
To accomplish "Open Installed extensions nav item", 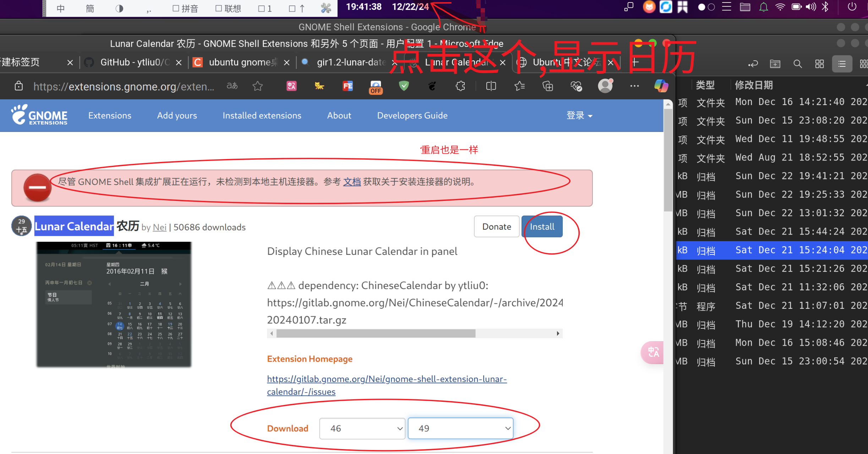I will [x=262, y=115].
